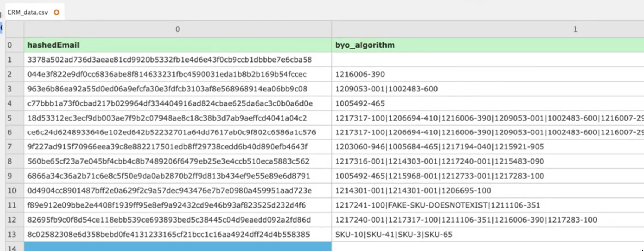Click hash cell starting with f89e912e09
644x251 pixels.
click(178, 205)
